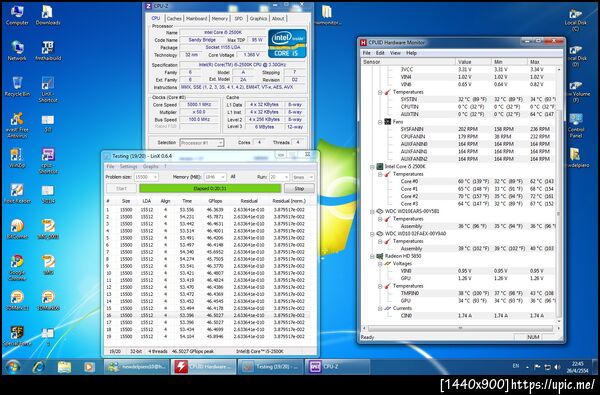Screen dimensions: 600x395
Task: Select the Local Disk (D) desktop icon
Action: pyautogui.click(x=575, y=56)
